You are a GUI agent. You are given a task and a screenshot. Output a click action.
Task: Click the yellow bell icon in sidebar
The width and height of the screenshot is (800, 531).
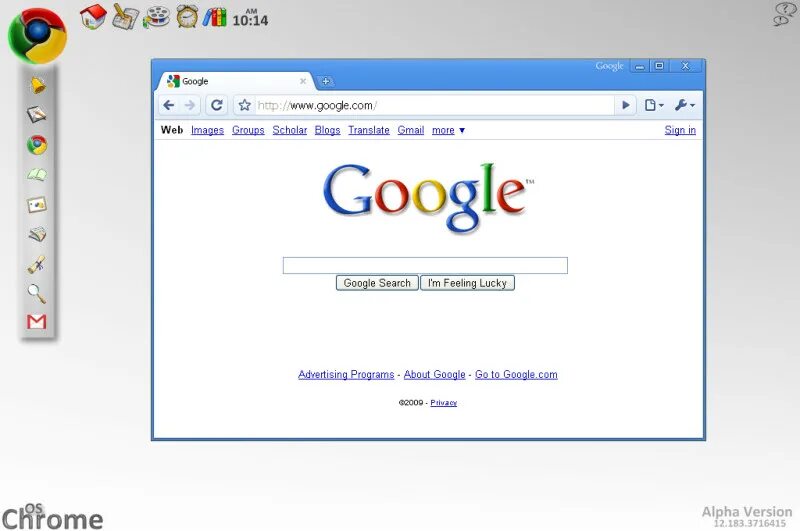[x=37, y=85]
